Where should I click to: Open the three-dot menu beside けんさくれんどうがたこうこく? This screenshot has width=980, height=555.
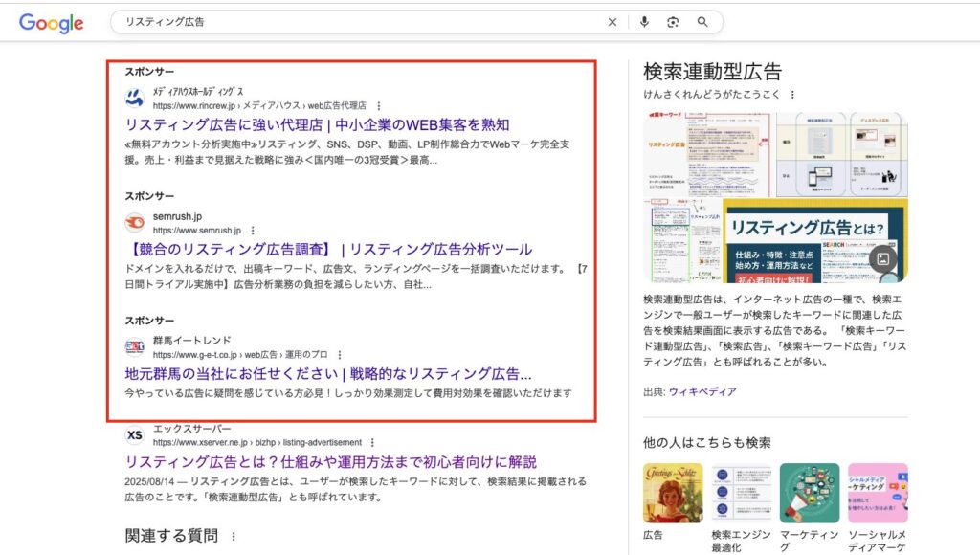click(792, 95)
